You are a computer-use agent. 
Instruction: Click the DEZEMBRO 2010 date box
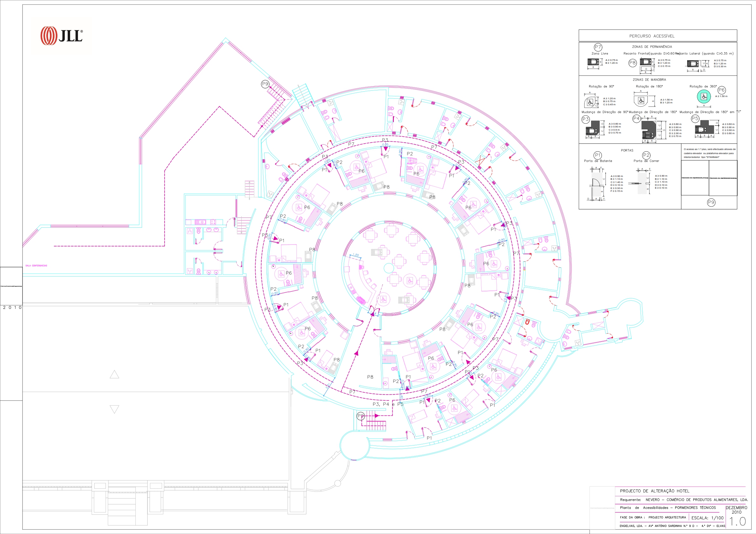pyautogui.click(x=736, y=510)
